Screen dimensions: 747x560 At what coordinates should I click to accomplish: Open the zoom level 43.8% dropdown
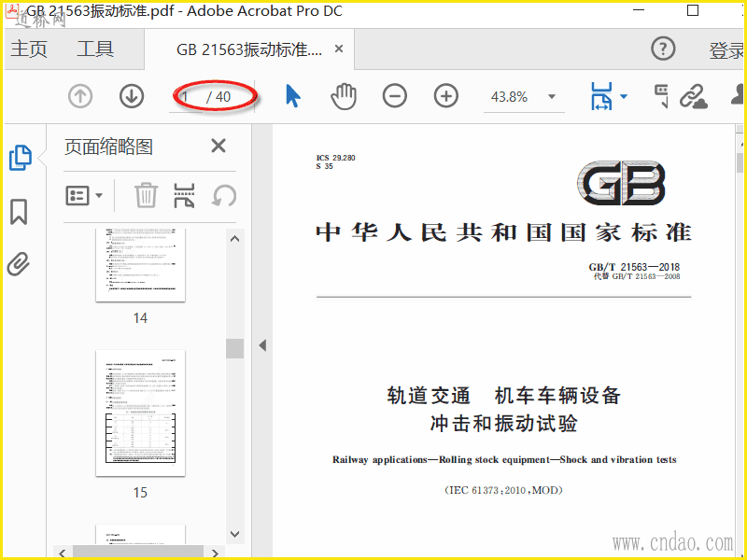pyautogui.click(x=552, y=97)
